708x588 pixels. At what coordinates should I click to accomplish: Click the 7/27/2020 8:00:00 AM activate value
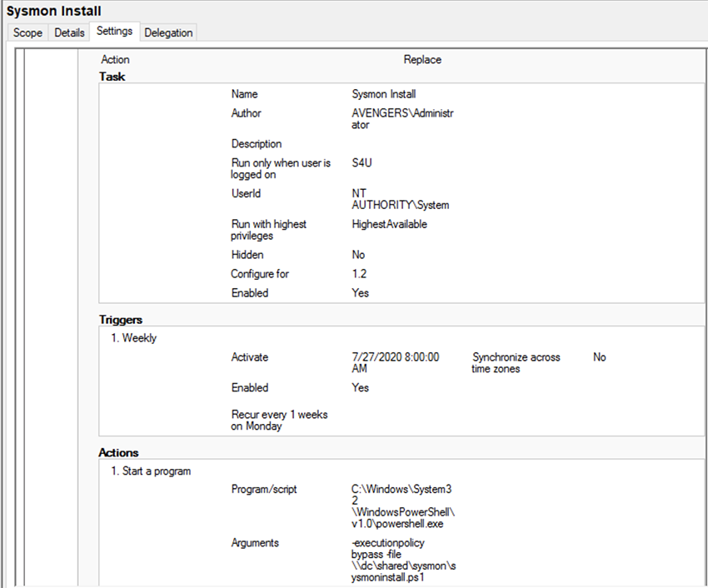pos(395,362)
